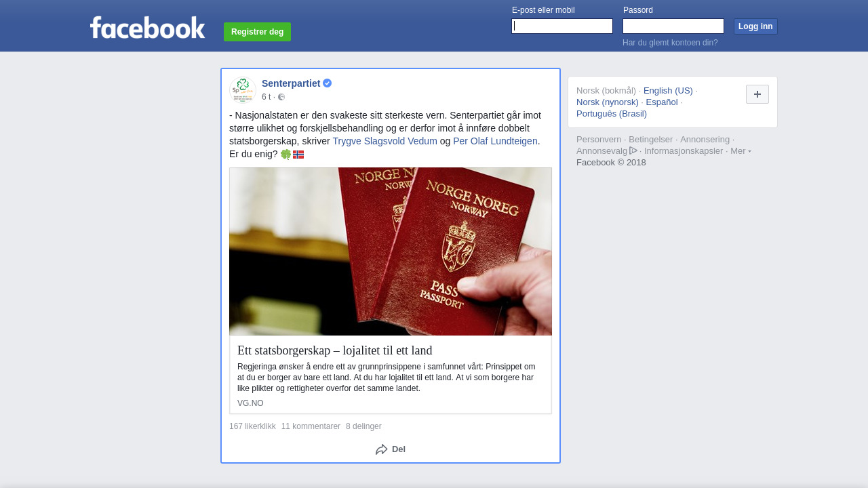
Task: Click the share arrow icon
Action: (x=382, y=449)
